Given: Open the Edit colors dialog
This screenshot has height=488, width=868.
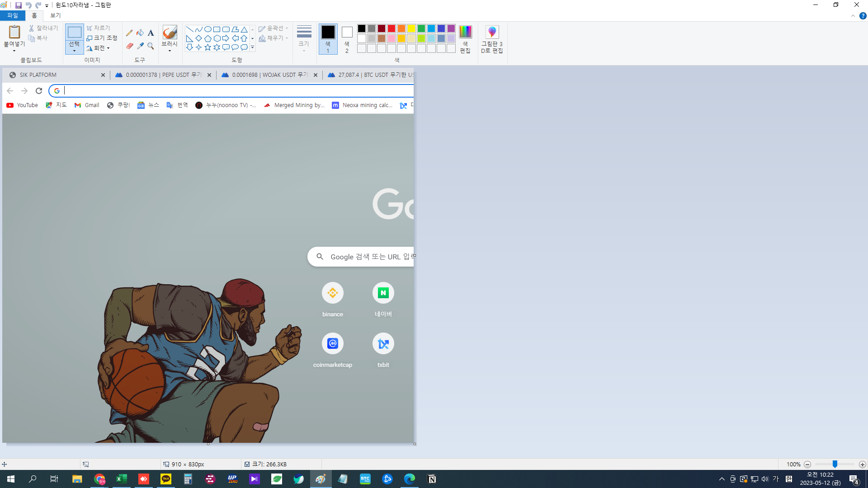Looking at the screenshot, I should pos(465,39).
